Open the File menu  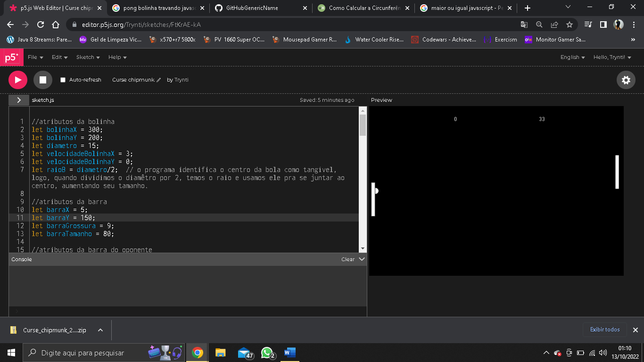pyautogui.click(x=35, y=57)
